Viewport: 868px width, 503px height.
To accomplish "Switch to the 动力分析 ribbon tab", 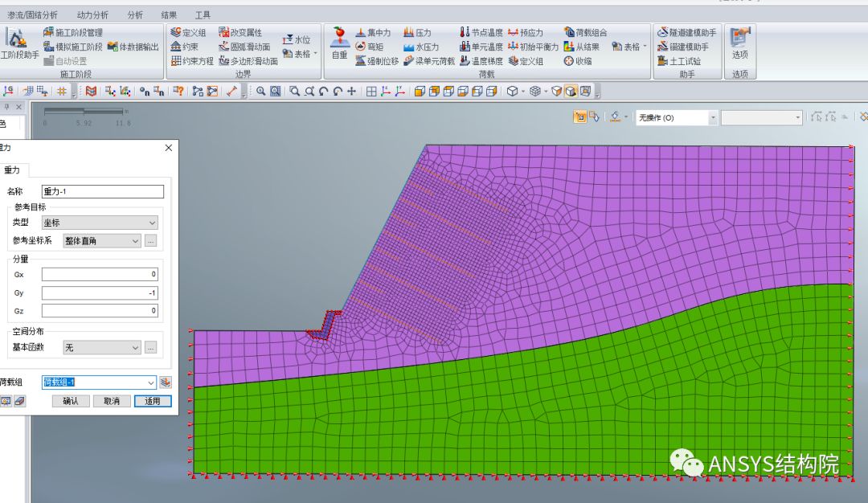I will coord(92,15).
